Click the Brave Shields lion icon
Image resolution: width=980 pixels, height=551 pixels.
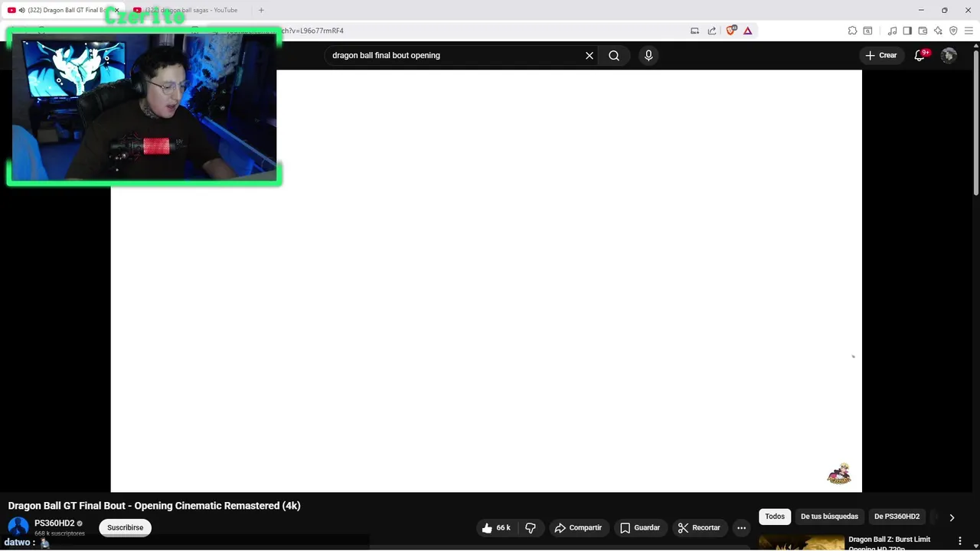pyautogui.click(x=731, y=31)
